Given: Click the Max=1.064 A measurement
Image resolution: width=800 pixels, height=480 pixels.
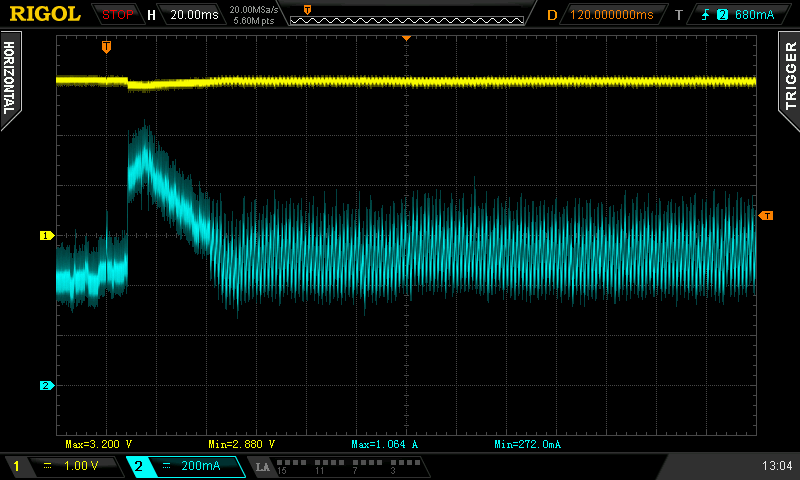Looking at the screenshot, I should 385,444.
